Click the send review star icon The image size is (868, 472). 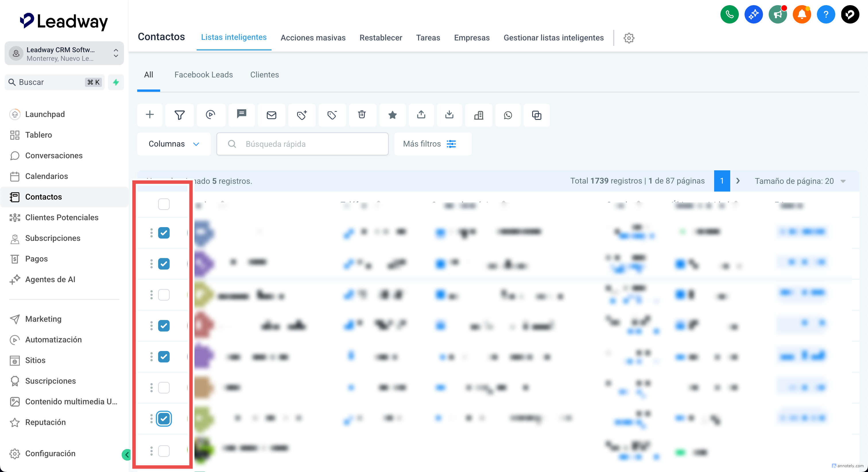click(392, 115)
